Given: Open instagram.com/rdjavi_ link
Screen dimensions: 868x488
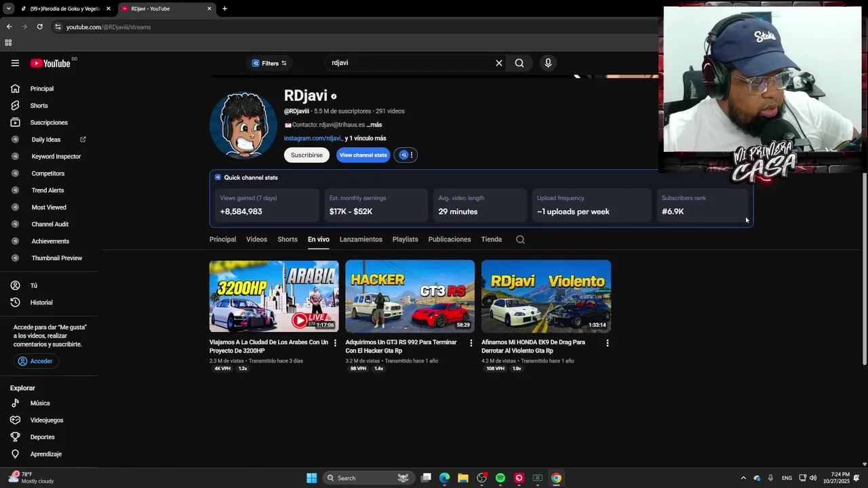Looking at the screenshot, I should [313, 138].
